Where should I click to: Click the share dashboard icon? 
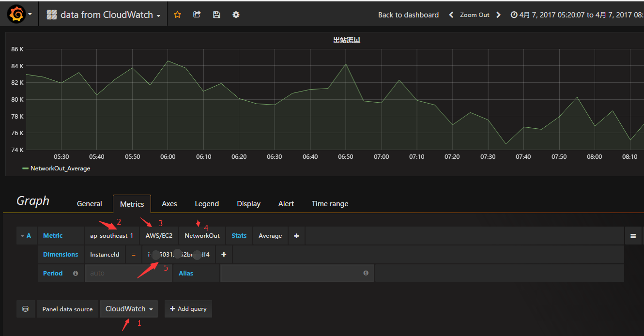[197, 15]
